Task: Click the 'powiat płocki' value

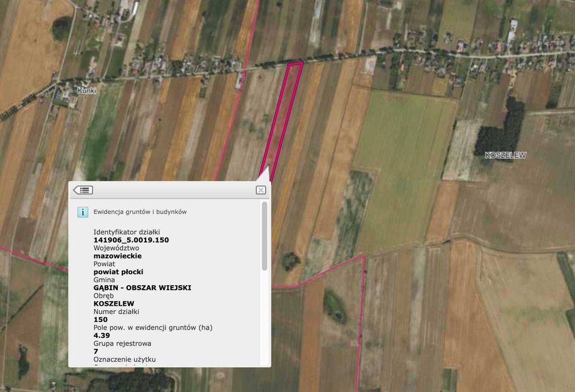Action: [118, 272]
